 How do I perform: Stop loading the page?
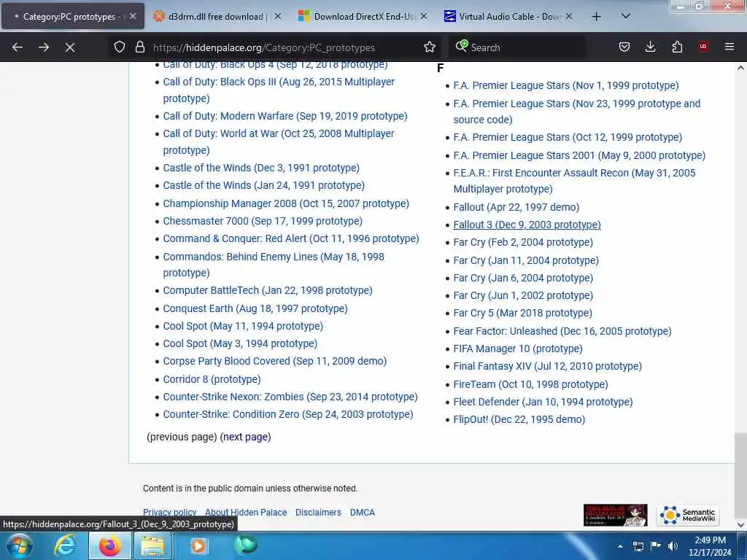(69, 47)
